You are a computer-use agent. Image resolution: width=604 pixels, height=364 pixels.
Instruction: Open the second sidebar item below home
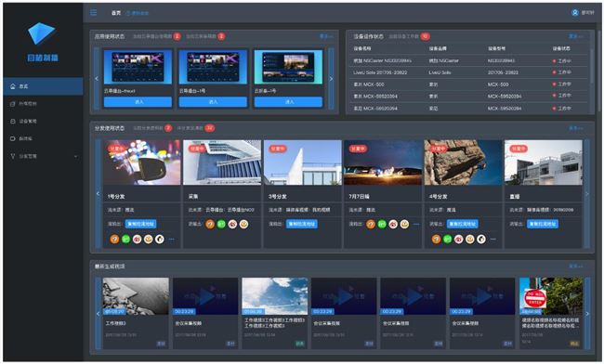[x=28, y=103]
